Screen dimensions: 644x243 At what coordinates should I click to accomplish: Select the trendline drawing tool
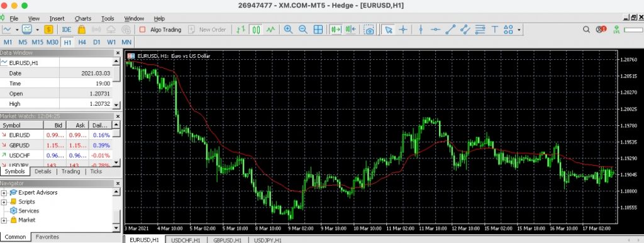pos(450,30)
